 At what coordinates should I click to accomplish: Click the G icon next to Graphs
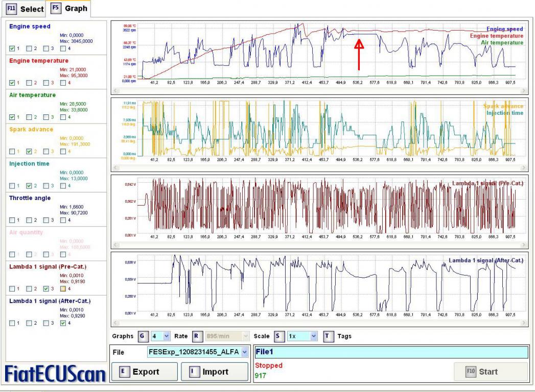click(x=142, y=336)
